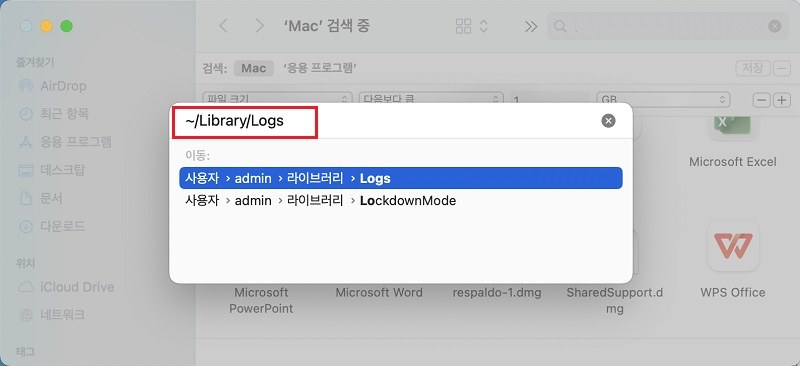The height and width of the screenshot is (366, 800).
Task: Open 네트워크 in the sidebar
Action: tap(52, 314)
